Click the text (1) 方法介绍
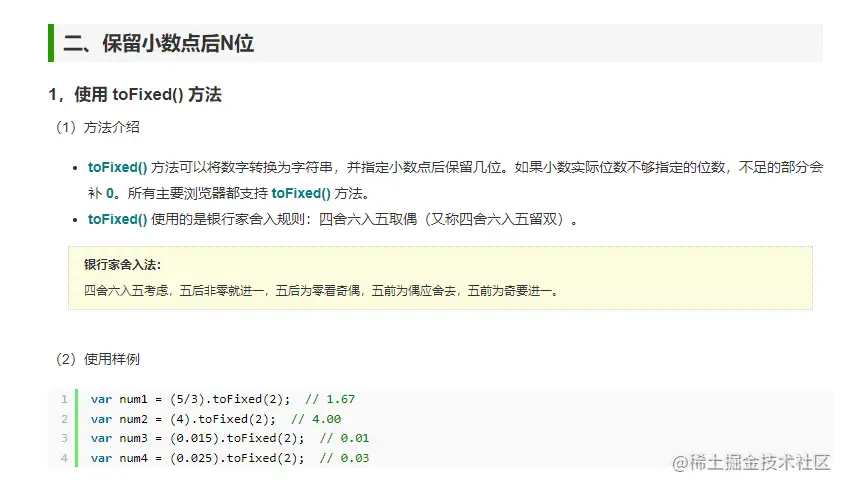The height and width of the screenshot is (489, 847). click(98, 128)
